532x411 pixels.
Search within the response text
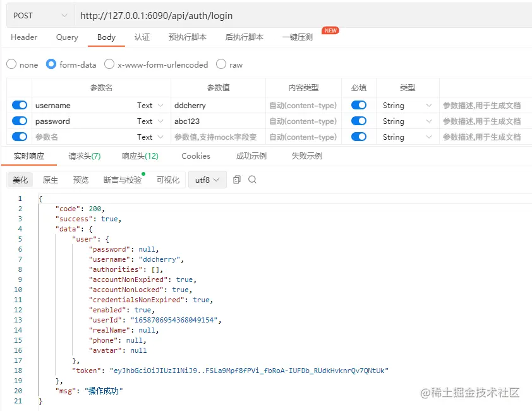tap(252, 180)
